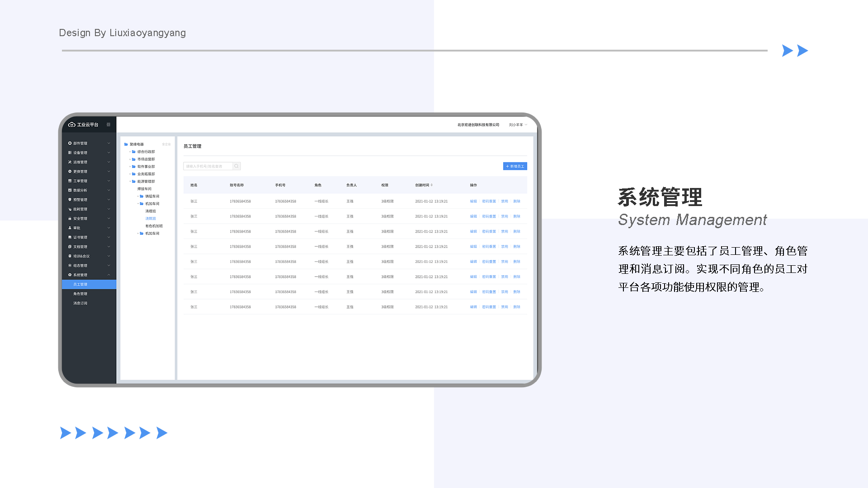Click the 北京宏途创联科技有限公司 company name
This screenshot has height=488, width=868.
(478, 125)
